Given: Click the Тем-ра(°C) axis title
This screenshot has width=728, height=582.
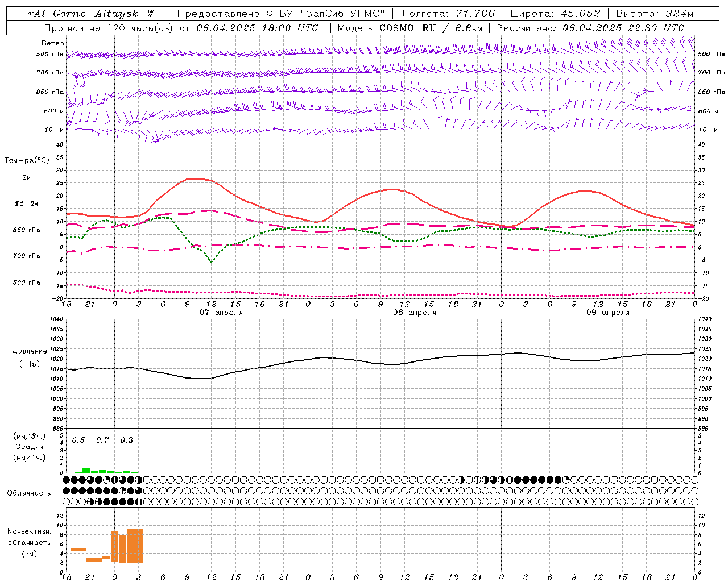Looking at the screenshot, I should point(27,161).
